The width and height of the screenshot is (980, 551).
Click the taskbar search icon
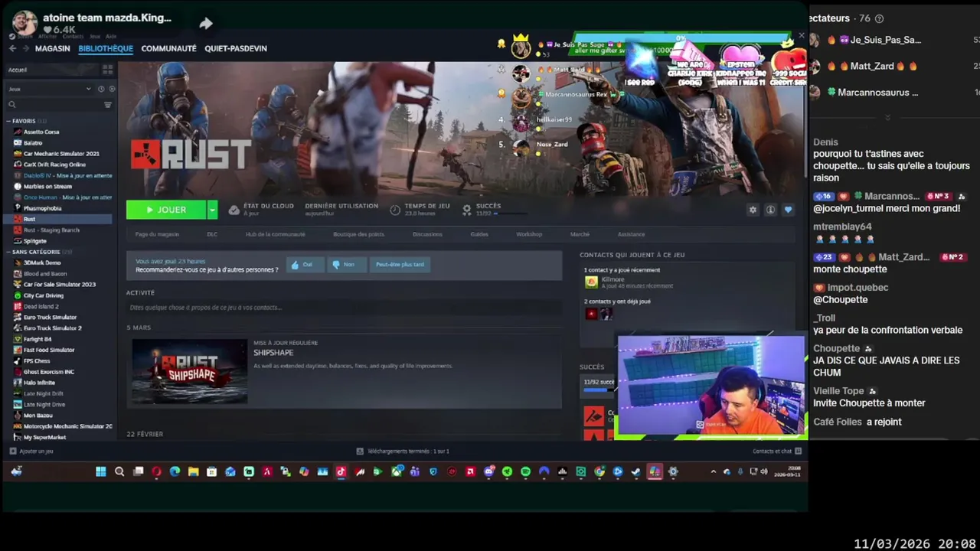point(119,472)
